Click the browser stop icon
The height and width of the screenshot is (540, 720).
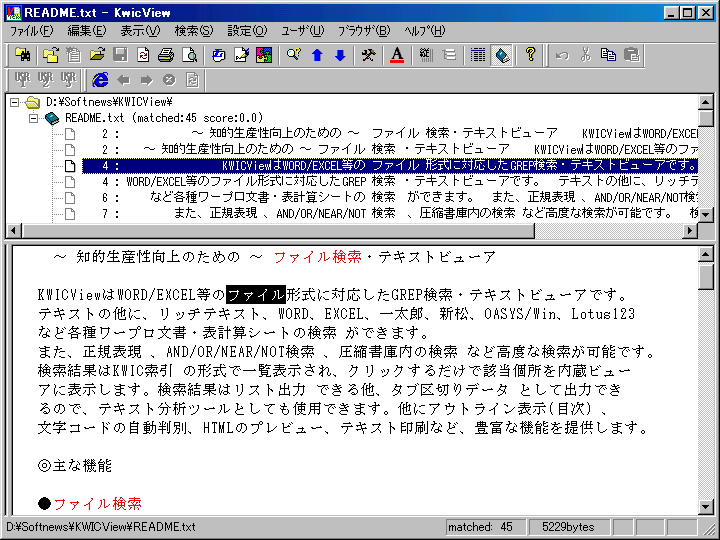click(169, 80)
